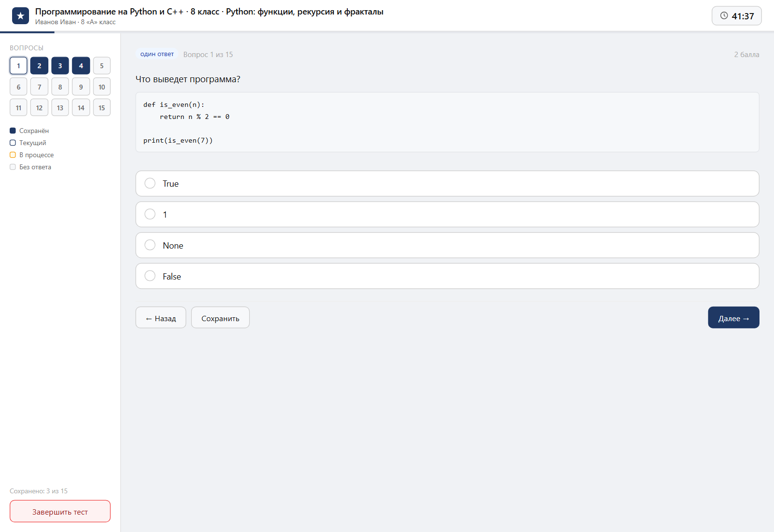Navigate to question 7
774x532 pixels.
point(39,87)
